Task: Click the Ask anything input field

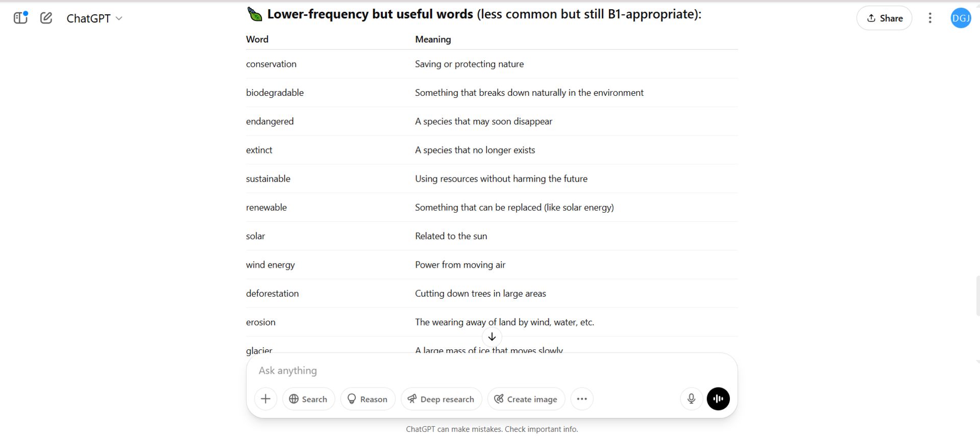Action: point(492,371)
